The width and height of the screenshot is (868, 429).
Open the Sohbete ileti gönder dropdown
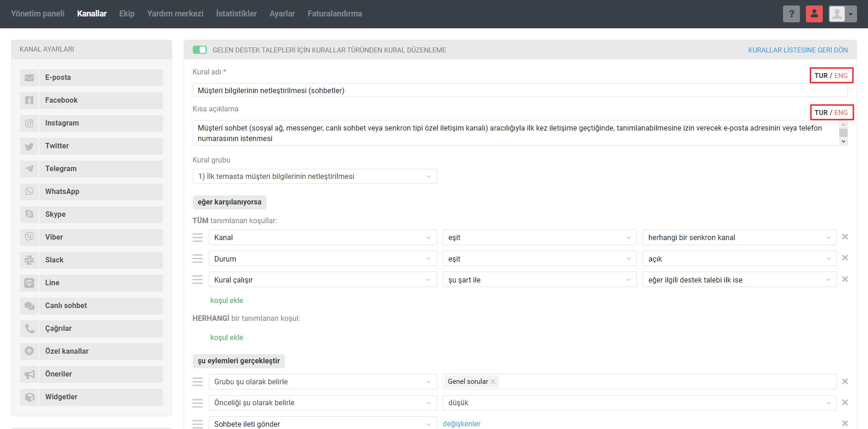[323, 423]
